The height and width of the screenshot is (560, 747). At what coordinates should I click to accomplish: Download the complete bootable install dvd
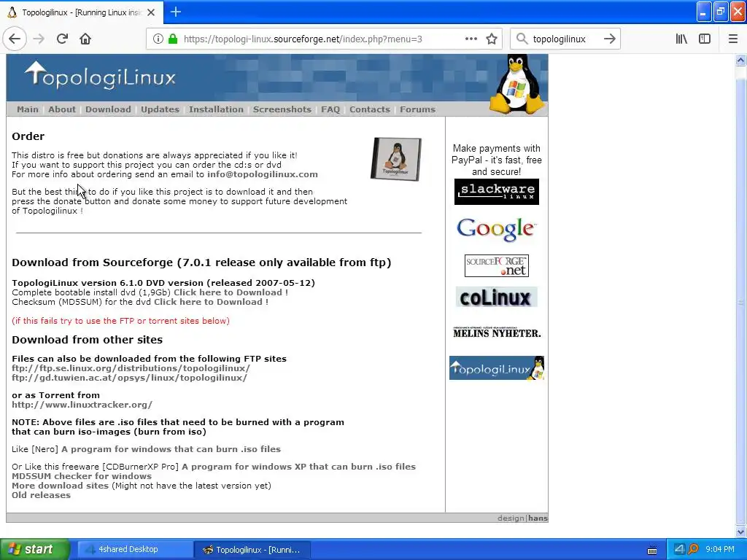coord(231,292)
